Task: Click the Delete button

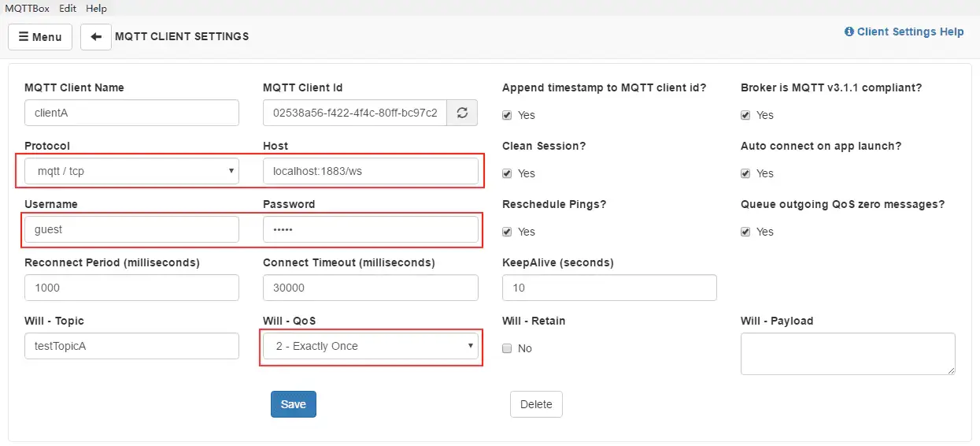Action: [x=536, y=404]
